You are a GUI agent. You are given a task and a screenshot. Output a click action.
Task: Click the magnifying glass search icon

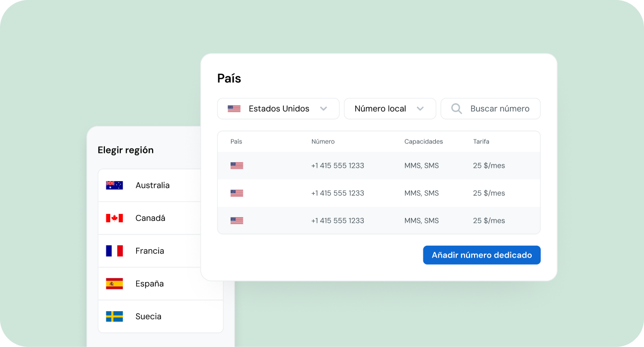[x=456, y=109]
